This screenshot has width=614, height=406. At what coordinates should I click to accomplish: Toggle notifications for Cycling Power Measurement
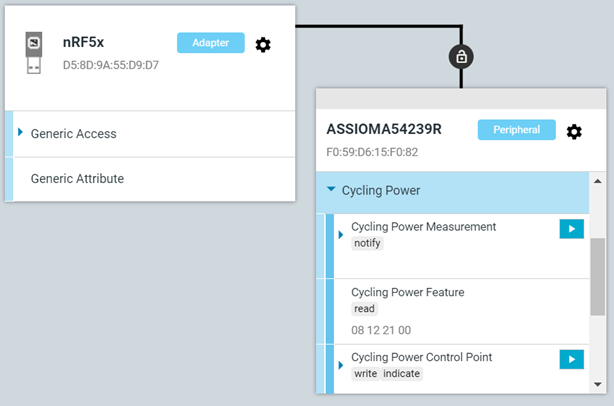click(571, 229)
